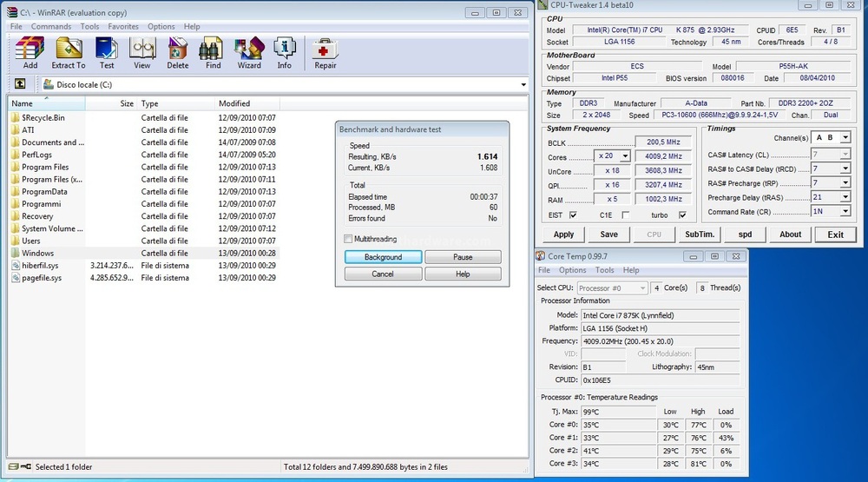Click the Exit button in CPU-Tweaker
The height and width of the screenshot is (482, 868).
pyautogui.click(x=836, y=234)
